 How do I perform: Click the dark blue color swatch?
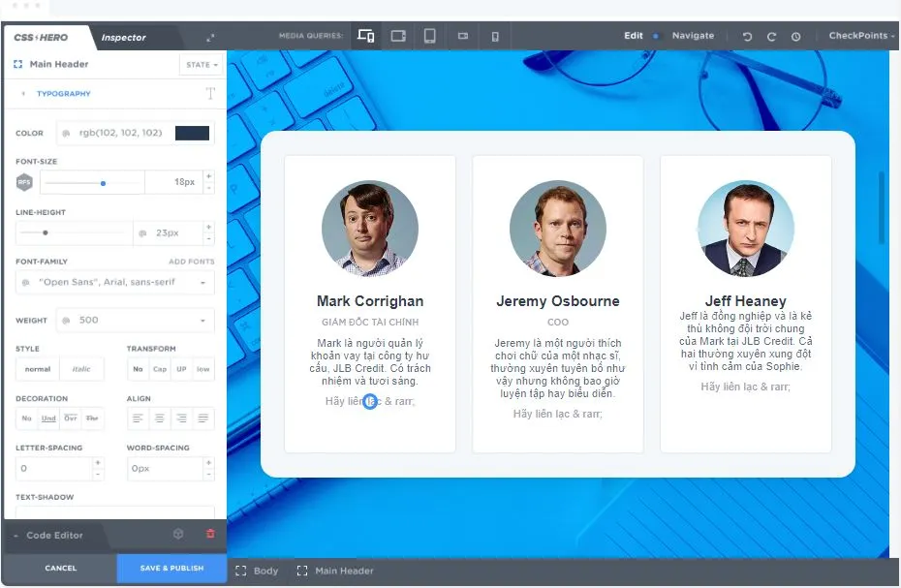tap(191, 133)
